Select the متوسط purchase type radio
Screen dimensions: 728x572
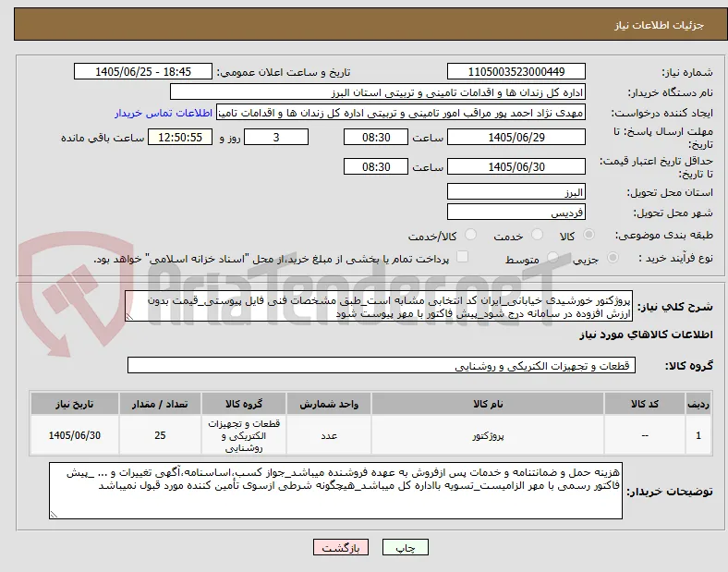(552, 258)
